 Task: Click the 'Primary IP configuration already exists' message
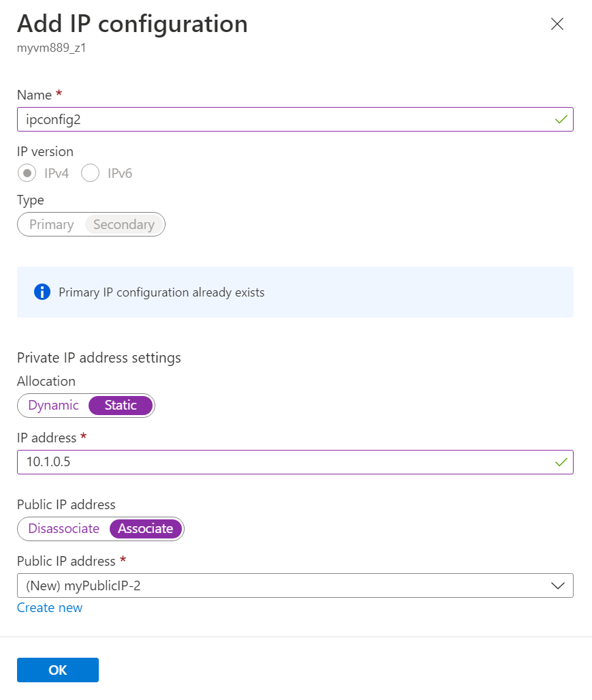[161, 292]
